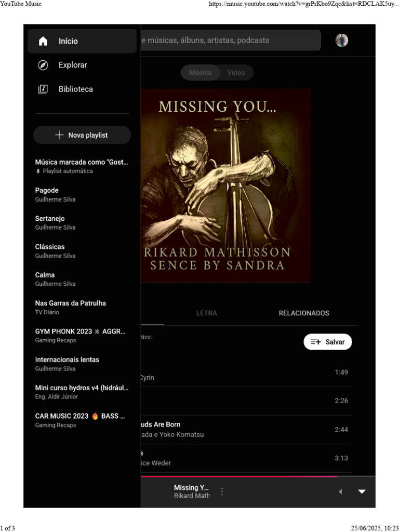The height and width of the screenshot is (532, 399).
Task: Click the Missing You album artwork
Action: 225,185
